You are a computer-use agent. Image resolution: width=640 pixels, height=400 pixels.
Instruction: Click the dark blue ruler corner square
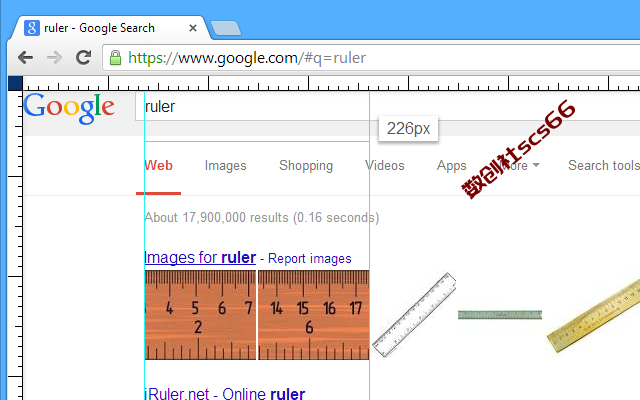click(x=15, y=83)
